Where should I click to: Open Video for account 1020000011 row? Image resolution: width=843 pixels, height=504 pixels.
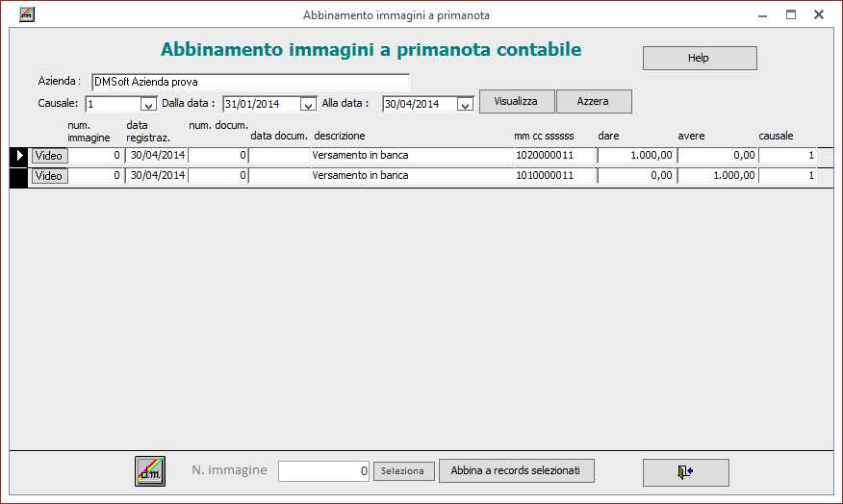coord(49,156)
